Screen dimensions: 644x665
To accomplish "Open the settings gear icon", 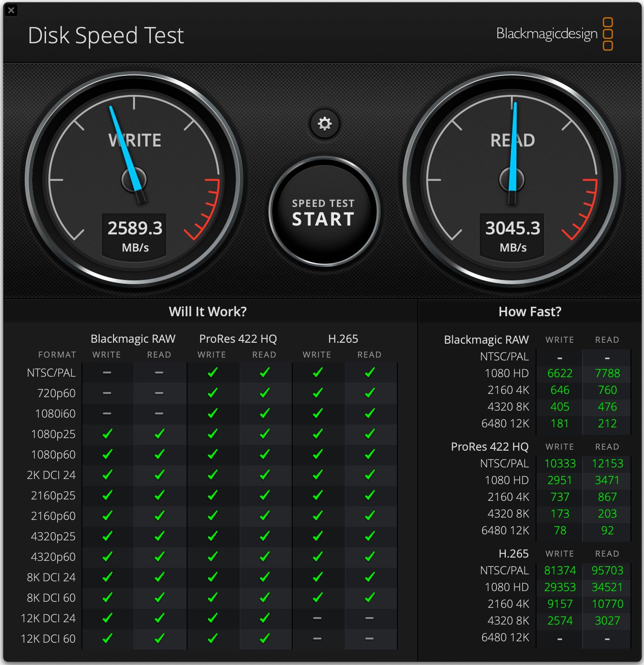I will point(324,124).
